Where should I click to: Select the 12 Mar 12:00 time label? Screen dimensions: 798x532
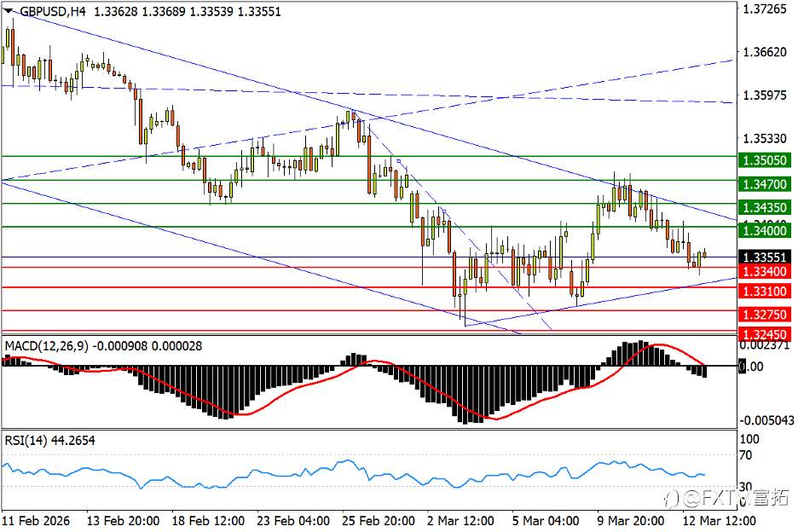[719, 521]
